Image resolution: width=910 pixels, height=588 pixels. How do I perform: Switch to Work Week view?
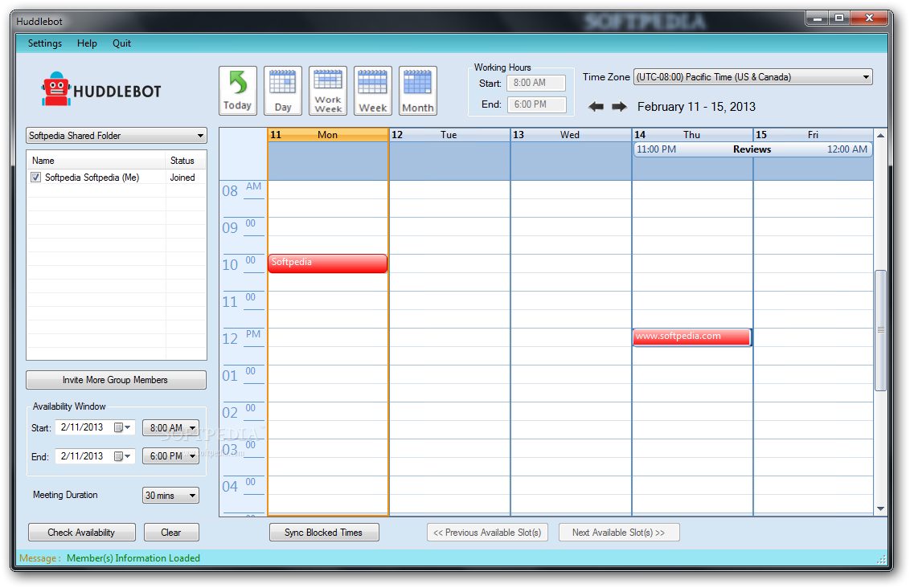pos(328,91)
